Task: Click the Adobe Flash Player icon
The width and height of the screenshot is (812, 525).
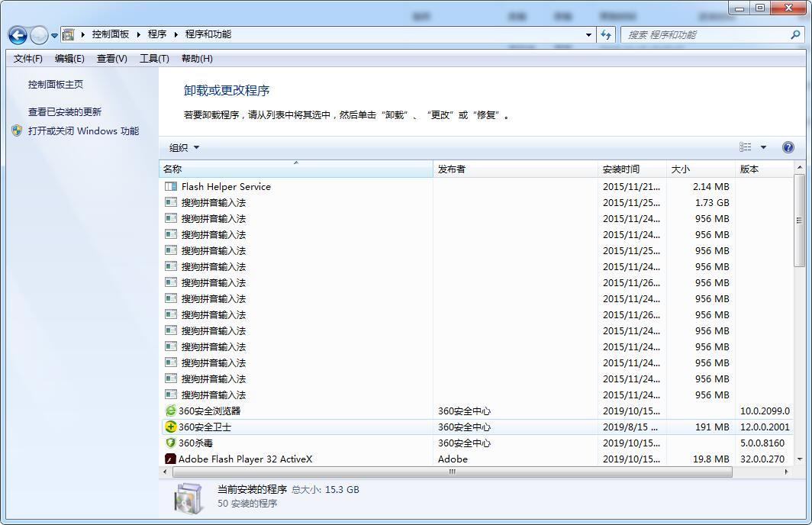Action: tap(170, 459)
